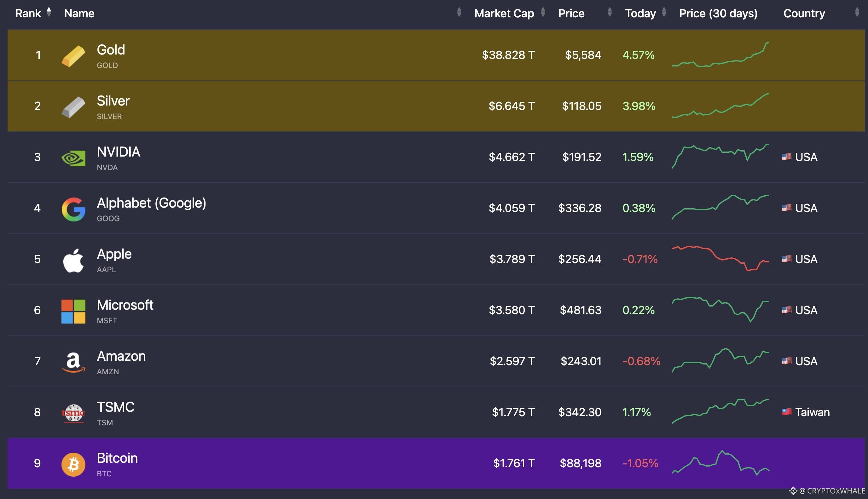Click the NVIDIA logo icon
Viewport: 868px width, 499px height.
[x=73, y=158]
